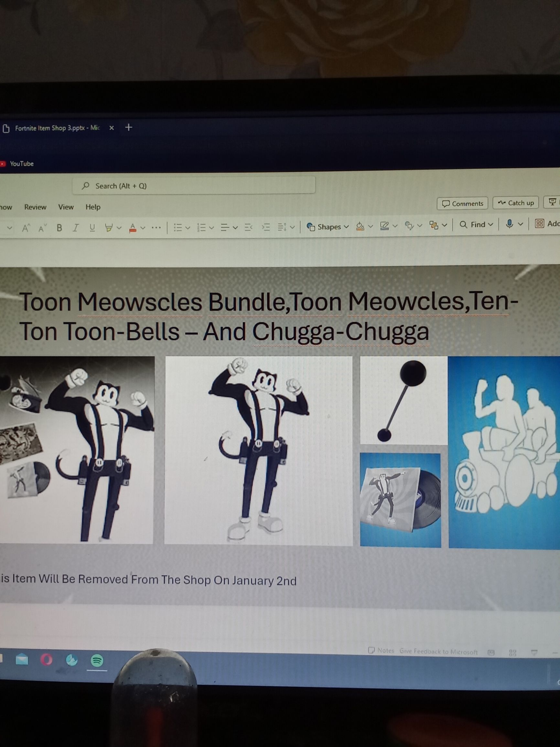Click the Search (Alt + Q) box
The width and height of the screenshot is (560, 747).
tap(194, 185)
